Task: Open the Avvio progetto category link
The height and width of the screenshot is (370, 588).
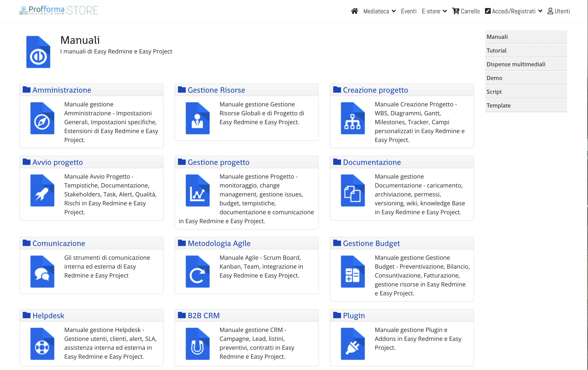Action: (58, 162)
